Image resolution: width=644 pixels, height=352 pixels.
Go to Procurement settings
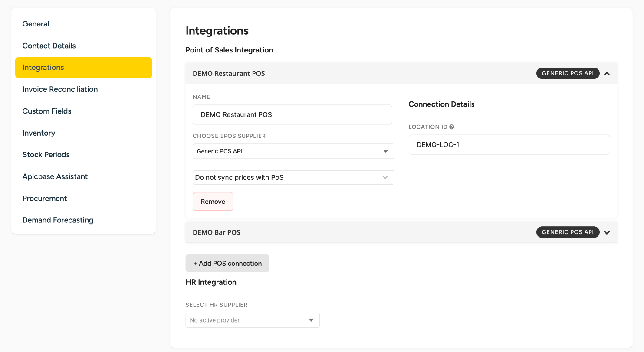(45, 199)
